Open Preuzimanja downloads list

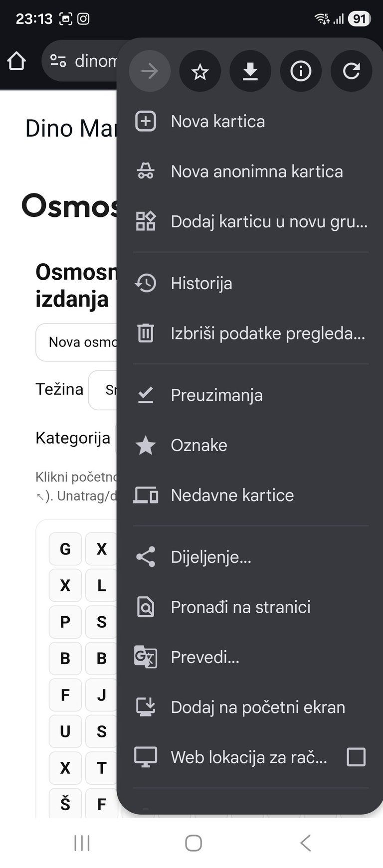(x=216, y=395)
